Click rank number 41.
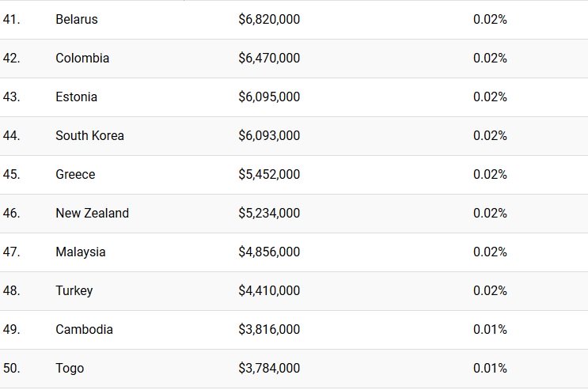The width and height of the screenshot is (588, 390). coord(11,19)
